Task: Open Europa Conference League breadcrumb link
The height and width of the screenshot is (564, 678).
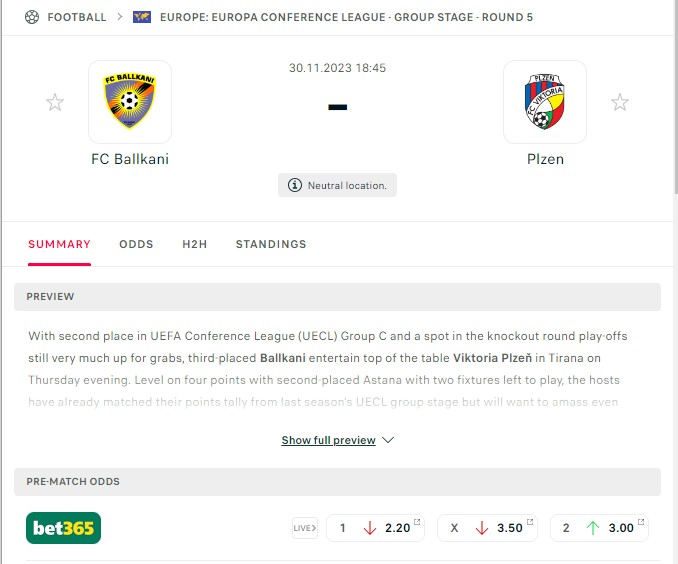Action: point(346,17)
